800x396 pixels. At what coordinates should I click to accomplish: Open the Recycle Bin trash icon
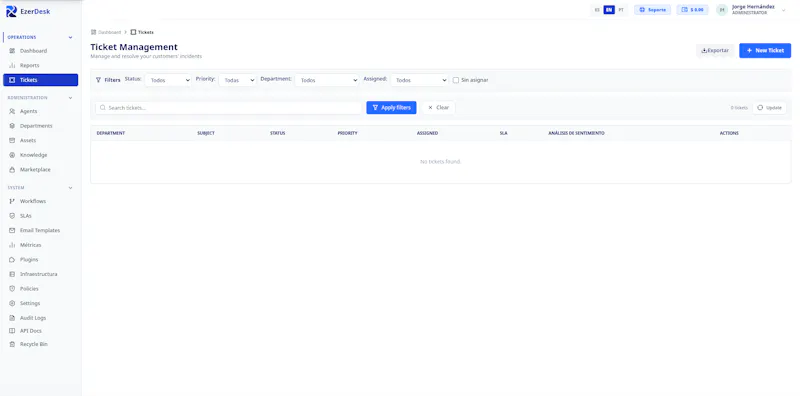click(12, 344)
